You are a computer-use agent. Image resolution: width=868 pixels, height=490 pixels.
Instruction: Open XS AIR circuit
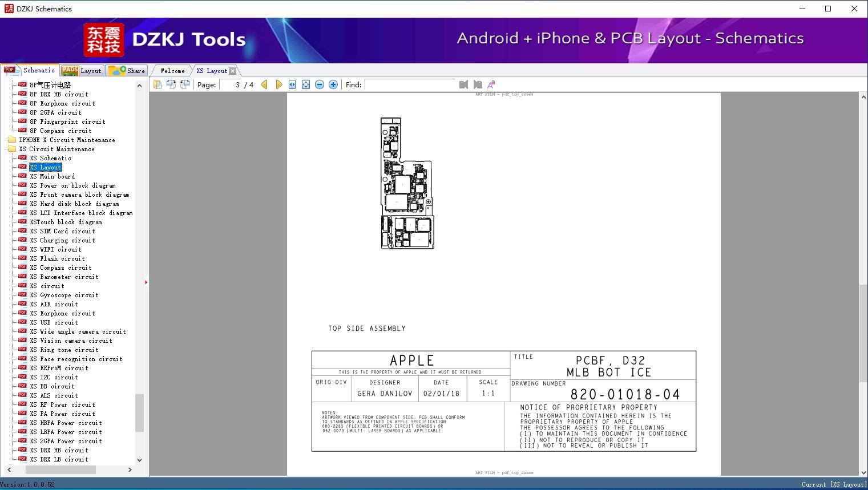54,304
